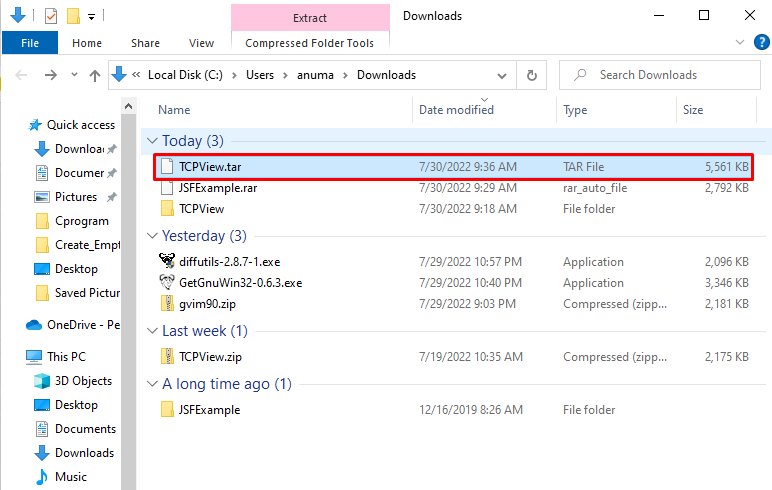Click the rar_auto_file type cell
772x490 pixels.
click(595, 188)
